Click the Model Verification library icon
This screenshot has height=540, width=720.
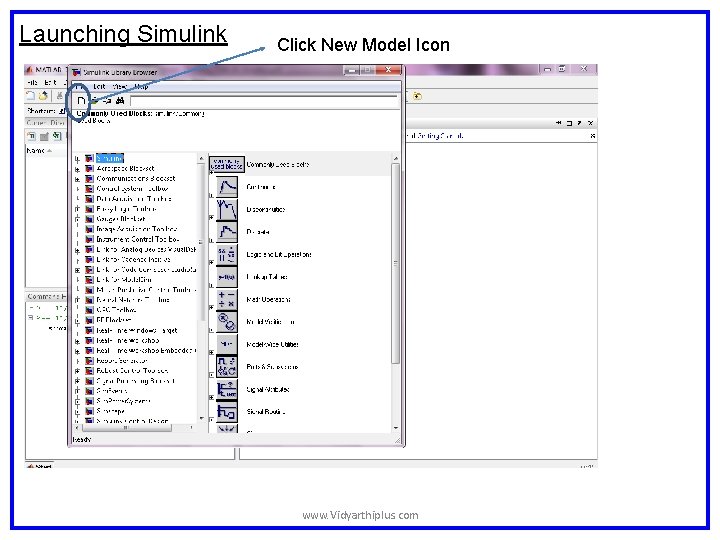(x=227, y=322)
